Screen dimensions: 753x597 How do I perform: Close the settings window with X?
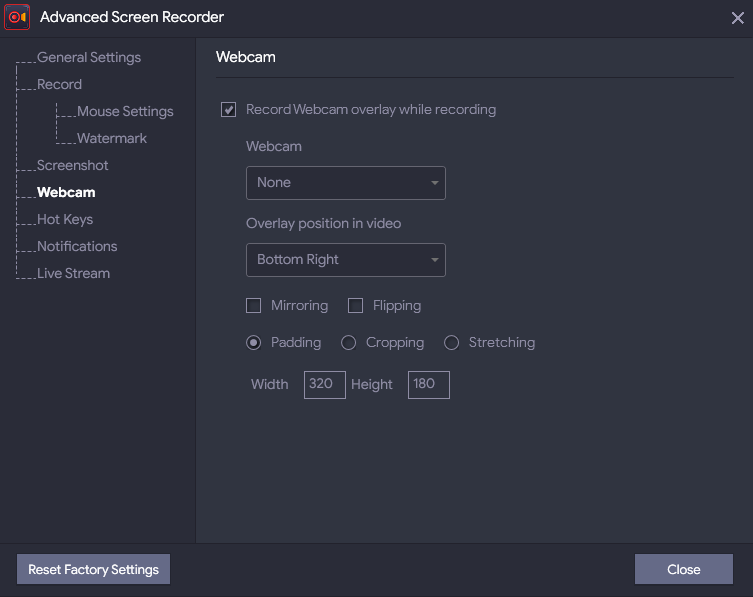737,17
